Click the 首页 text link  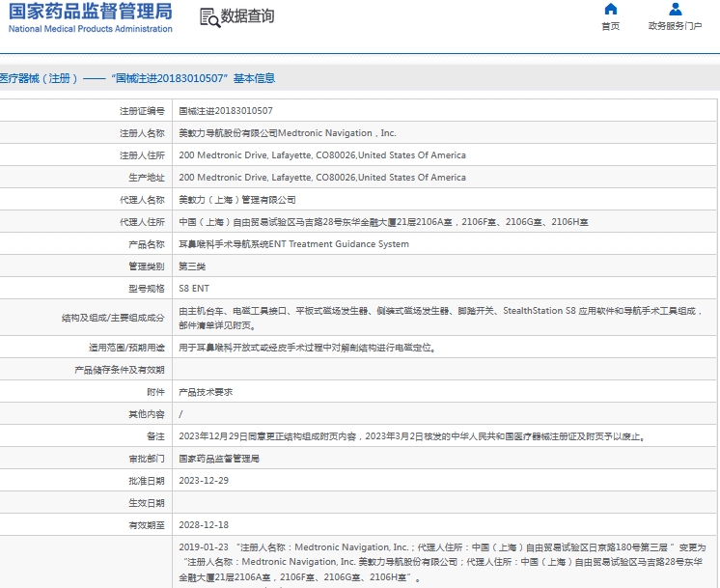[x=610, y=26]
